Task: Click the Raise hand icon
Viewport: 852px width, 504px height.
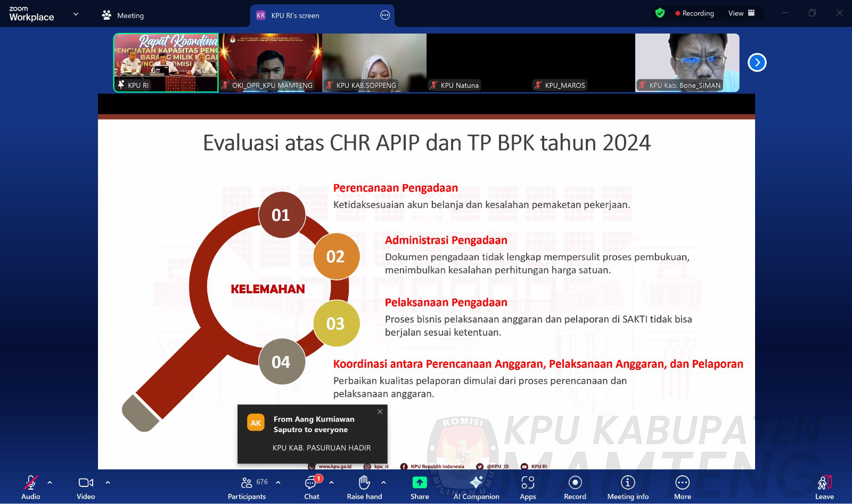Action: pos(364,488)
